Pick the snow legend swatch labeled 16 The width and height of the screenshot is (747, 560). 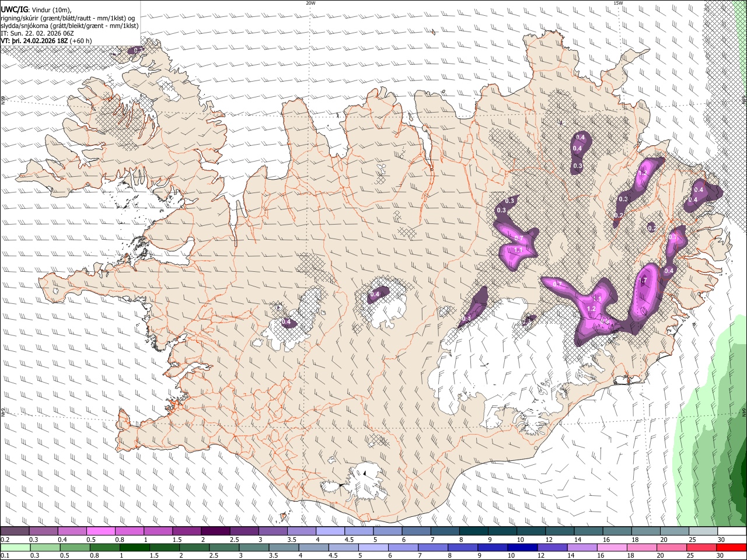click(616, 531)
